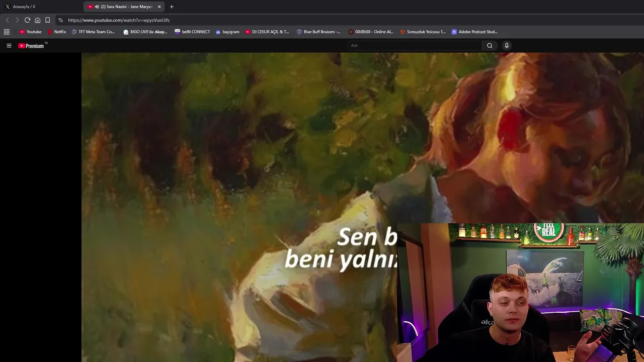644x362 pixels.
Task: Bookmark this page from toolbar
Action: (47, 20)
